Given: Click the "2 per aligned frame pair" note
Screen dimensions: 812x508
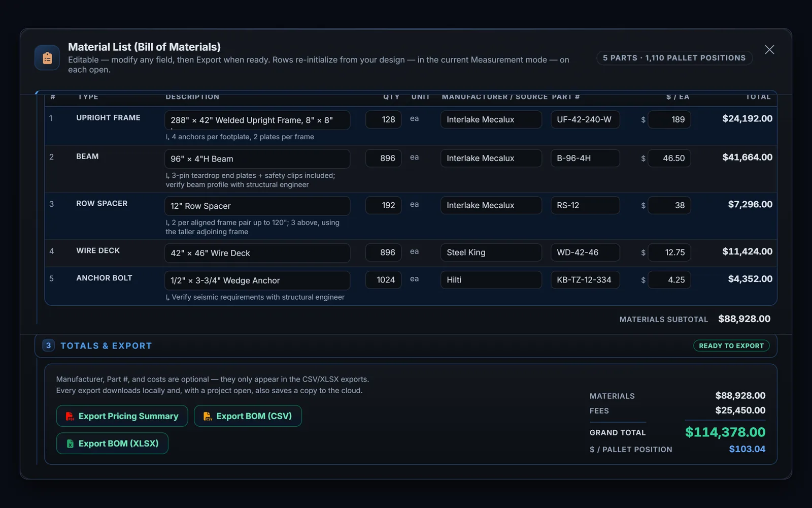Looking at the screenshot, I should click(x=252, y=227).
